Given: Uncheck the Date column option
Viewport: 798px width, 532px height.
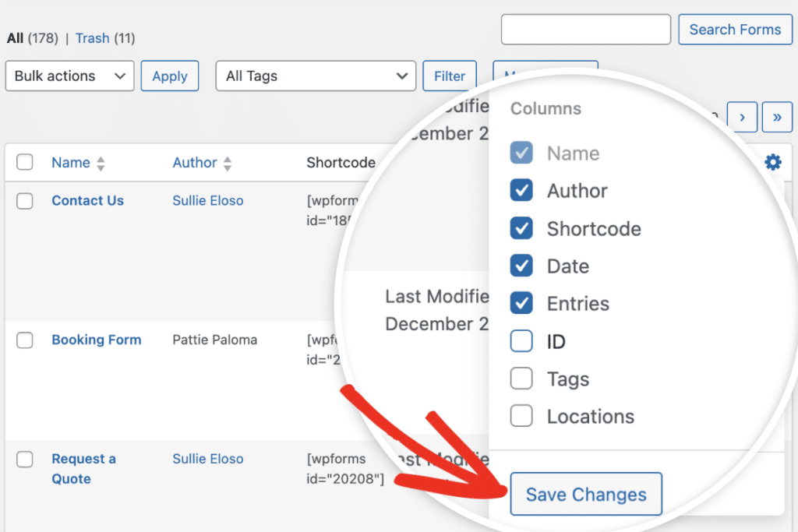Looking at the screenshot, I should click(521, 266).
